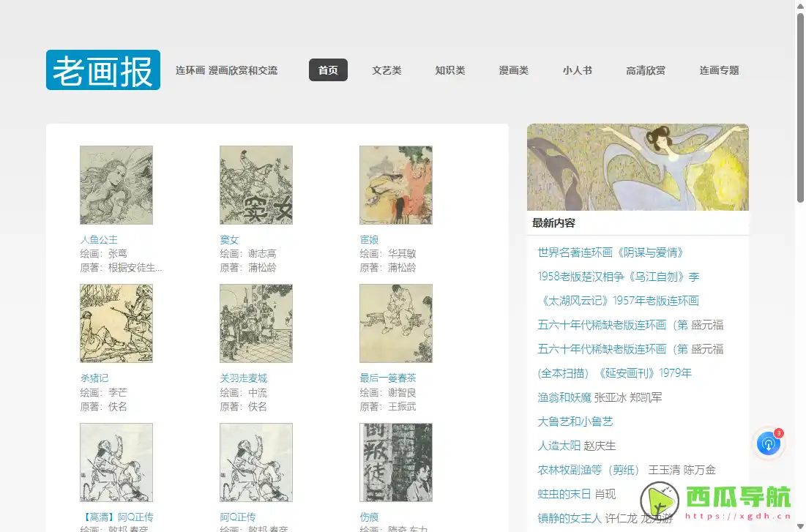
Task: Click 绘画：谢志高 text under 窦女
Action: coord(247,254)
